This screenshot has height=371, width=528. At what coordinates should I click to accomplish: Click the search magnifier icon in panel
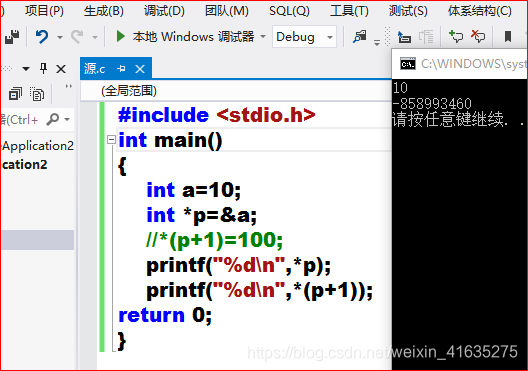(53, 119)
